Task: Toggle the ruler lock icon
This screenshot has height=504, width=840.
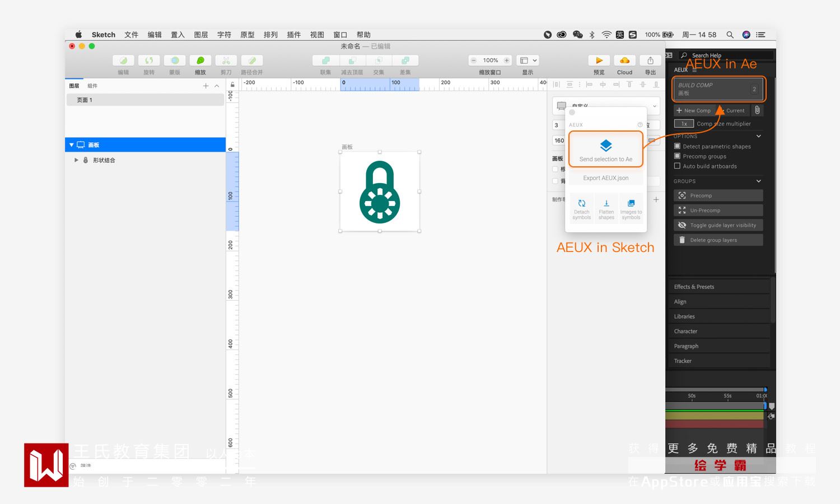Action: coord(232,85)
